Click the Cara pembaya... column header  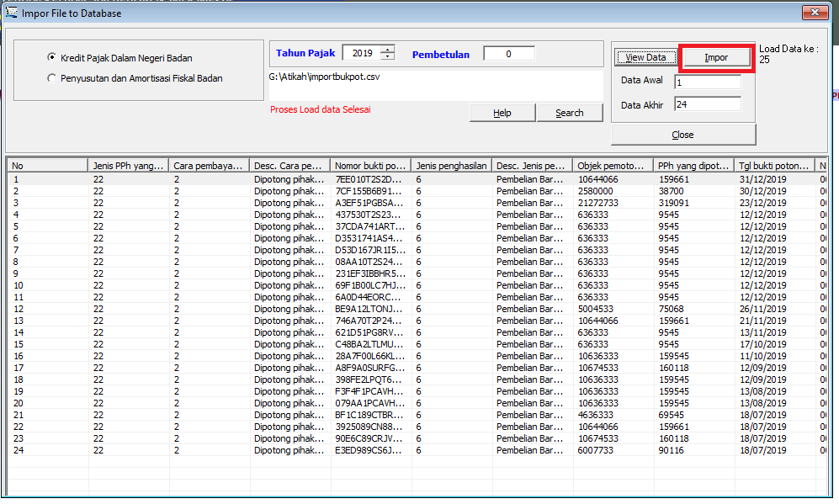tap(210, 165)
